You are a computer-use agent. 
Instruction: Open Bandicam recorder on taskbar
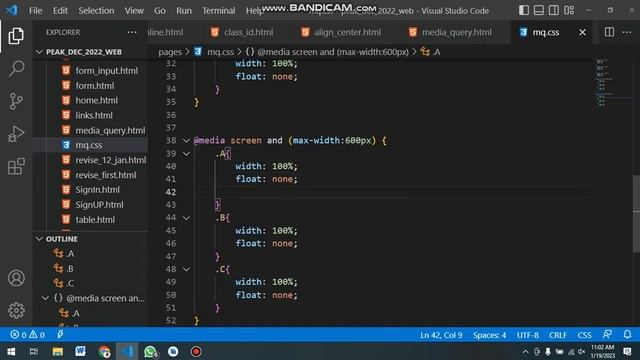196,351
